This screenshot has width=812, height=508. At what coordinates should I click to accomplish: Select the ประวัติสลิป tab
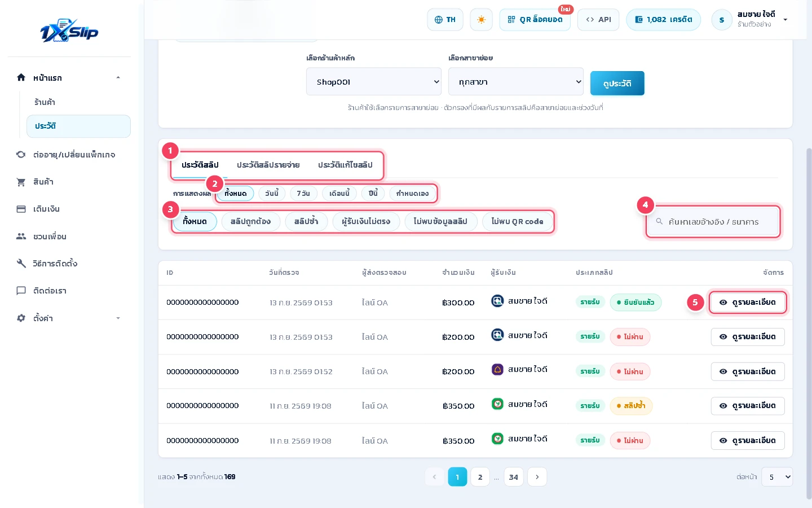(200, 165)
